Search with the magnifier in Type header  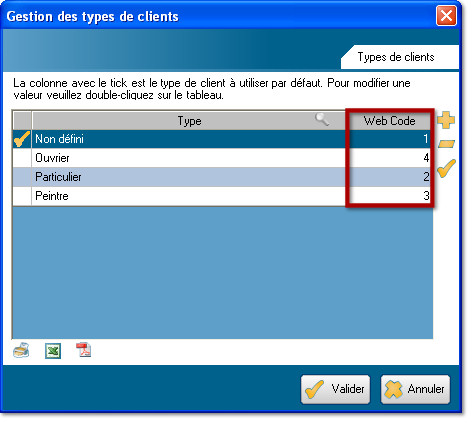pos(322,119)
